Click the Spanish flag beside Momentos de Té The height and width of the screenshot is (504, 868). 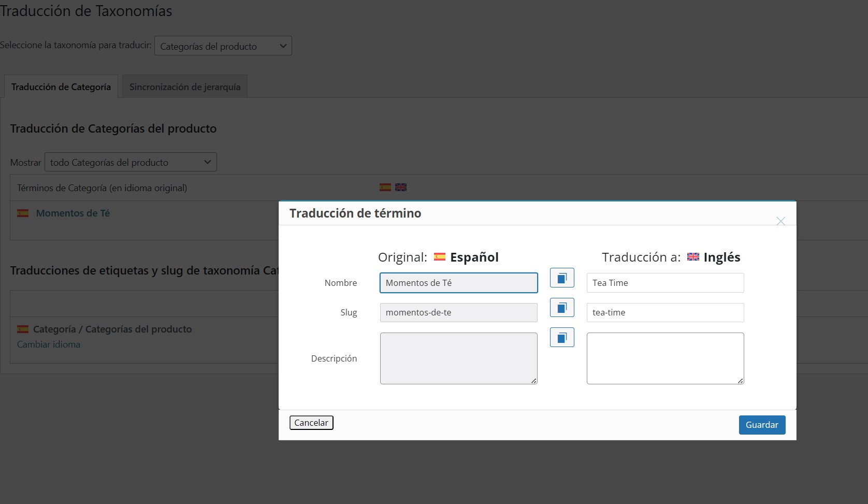click(x=23, y=213)
